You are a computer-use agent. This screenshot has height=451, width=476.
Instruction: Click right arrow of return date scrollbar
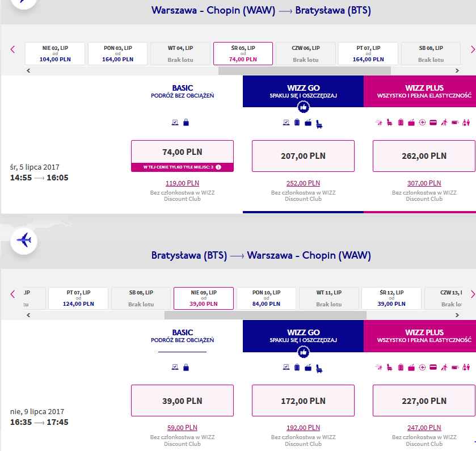pos(457,315)
